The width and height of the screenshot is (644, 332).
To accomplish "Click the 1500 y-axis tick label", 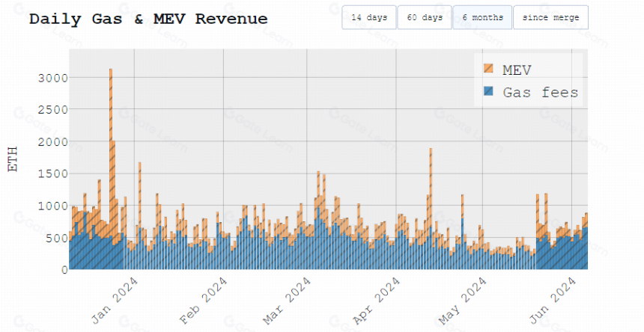I will (53, 173).
